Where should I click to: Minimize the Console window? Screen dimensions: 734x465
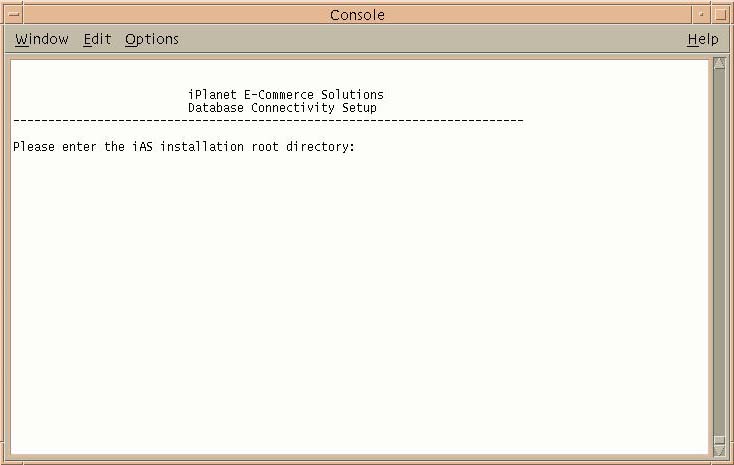click(x=701, y=15)
